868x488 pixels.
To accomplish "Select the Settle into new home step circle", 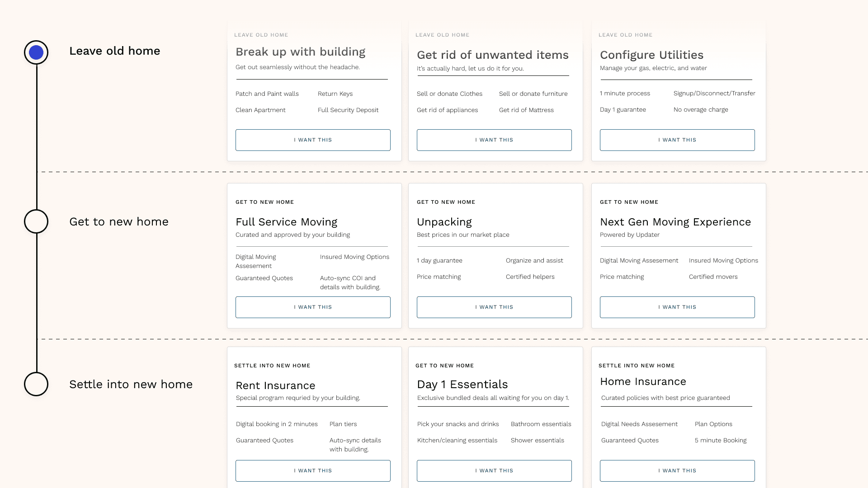I will (x=36, y=384).
